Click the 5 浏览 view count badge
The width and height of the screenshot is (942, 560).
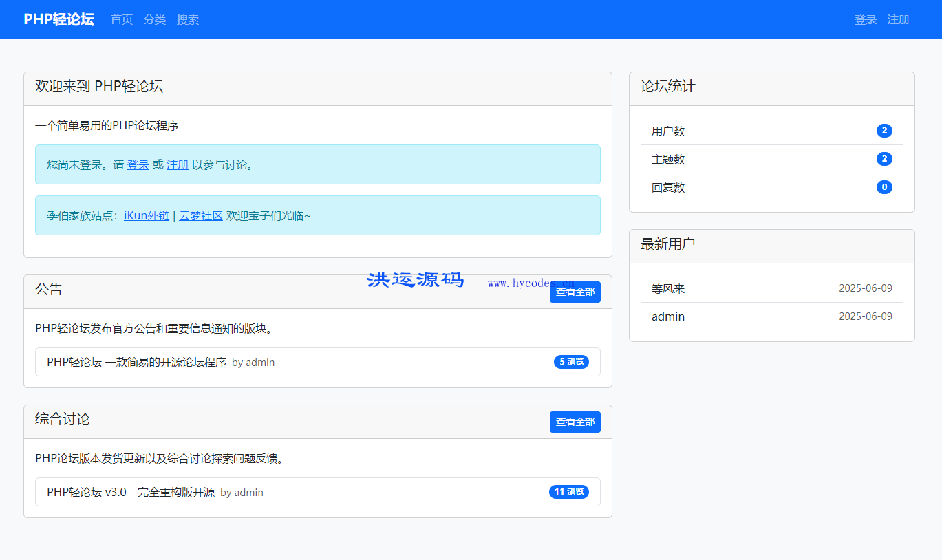[x=571, y=362]
